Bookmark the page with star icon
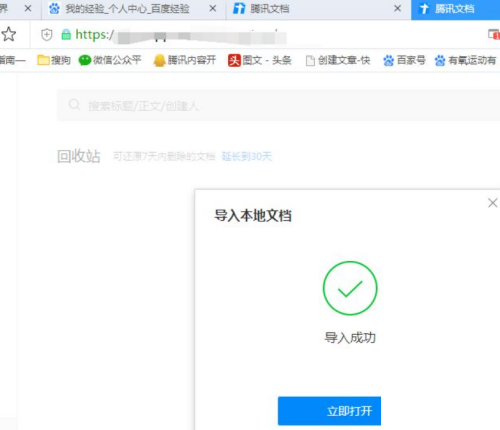 [8, 34]
